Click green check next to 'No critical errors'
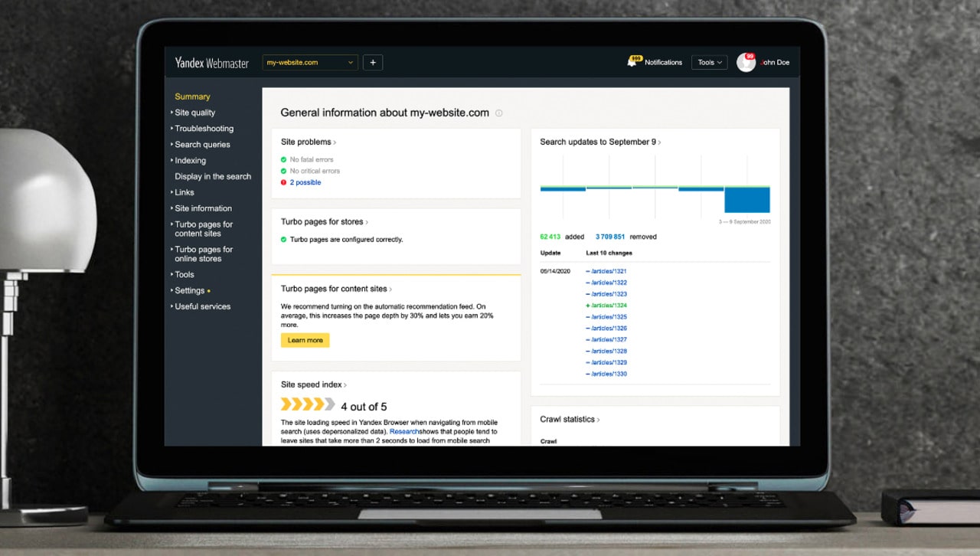 pos(284,171)
